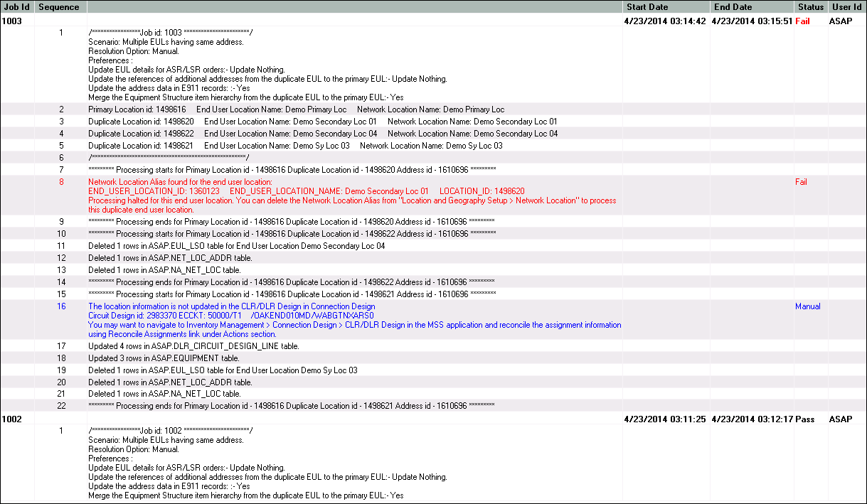Click sequence 15 Processing starts for 1498621 row
This screenshot has width=867, height=504.
433,294
